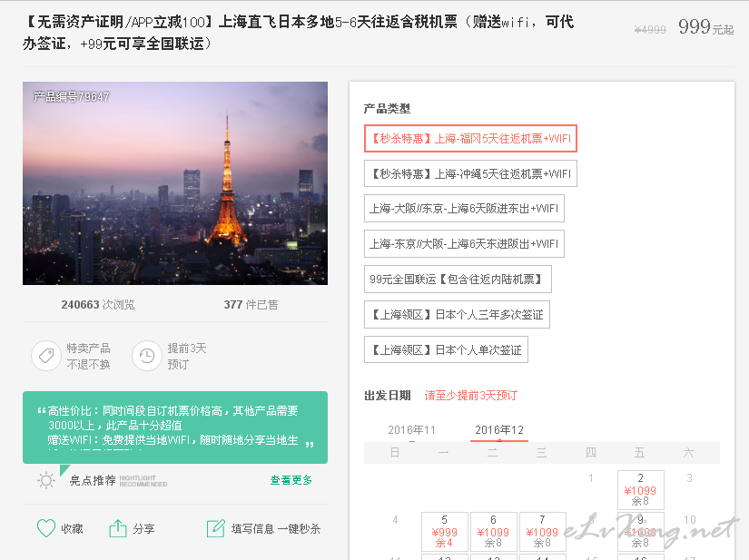
Task: Click the clock advance-booking icon
Action: pos(147,356)
